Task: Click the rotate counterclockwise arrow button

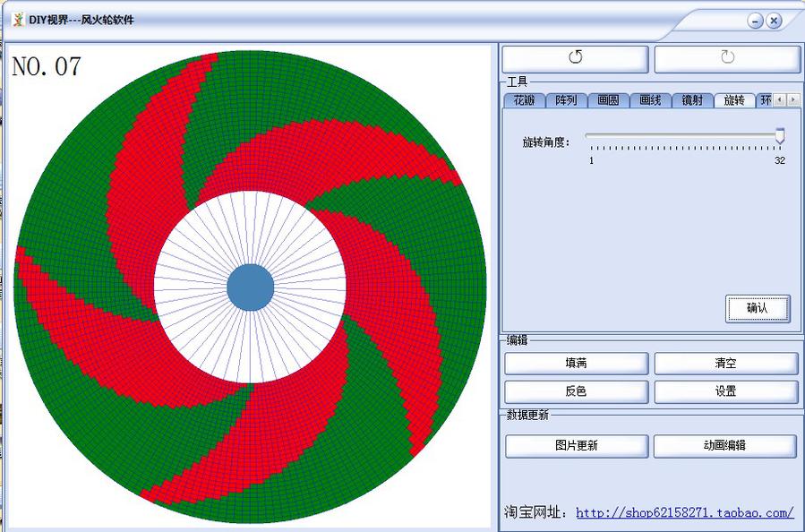Action: pos(575,59)
